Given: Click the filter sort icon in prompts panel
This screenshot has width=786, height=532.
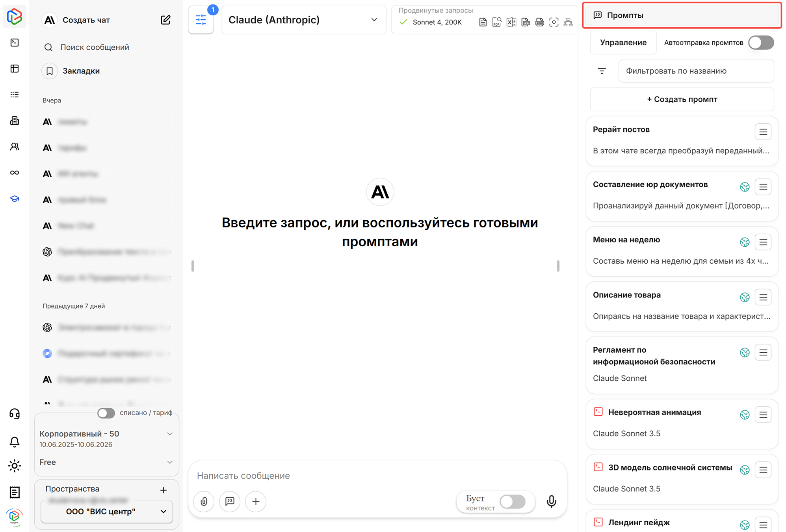Looking at the screenshot, I should click(602, 71).
